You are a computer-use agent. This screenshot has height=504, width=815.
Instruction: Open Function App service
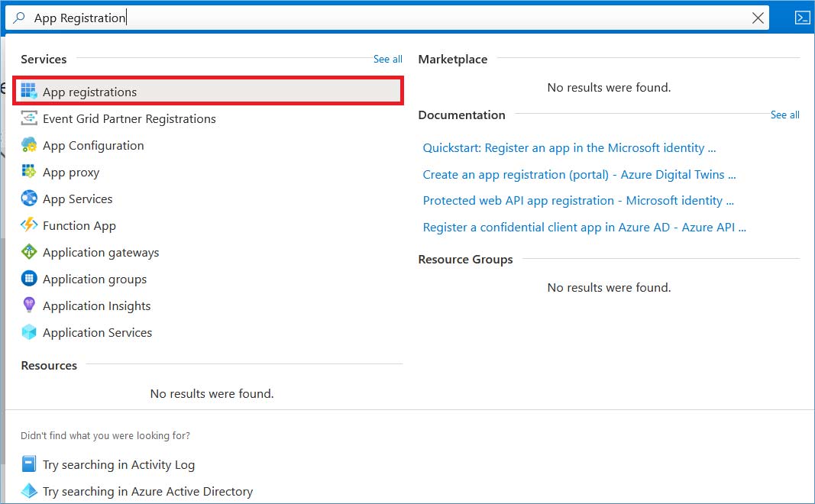point(79,226)
